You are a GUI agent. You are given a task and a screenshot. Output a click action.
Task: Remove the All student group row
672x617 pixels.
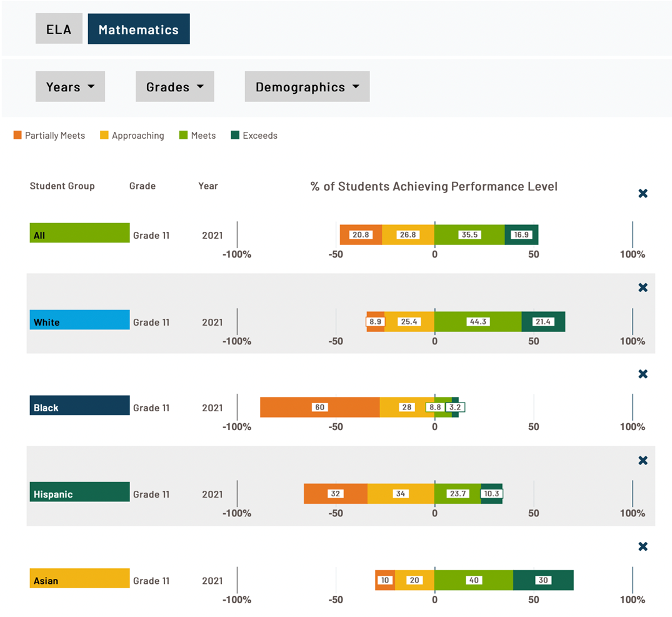pos(643,194)
